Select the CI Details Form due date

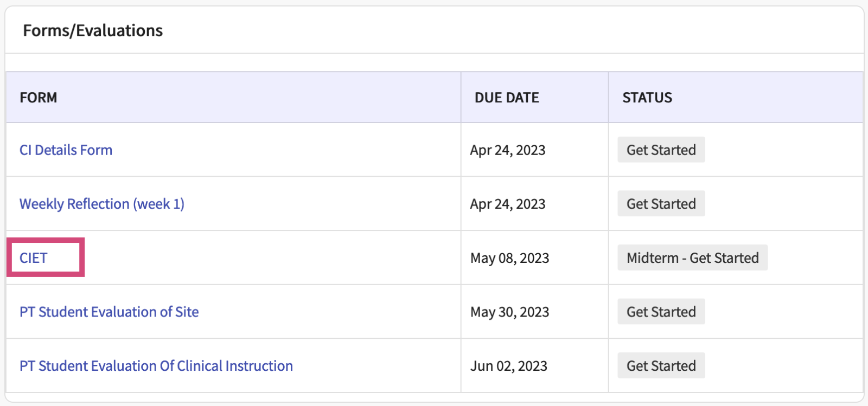pyautogui.click(x=508, y=150)
